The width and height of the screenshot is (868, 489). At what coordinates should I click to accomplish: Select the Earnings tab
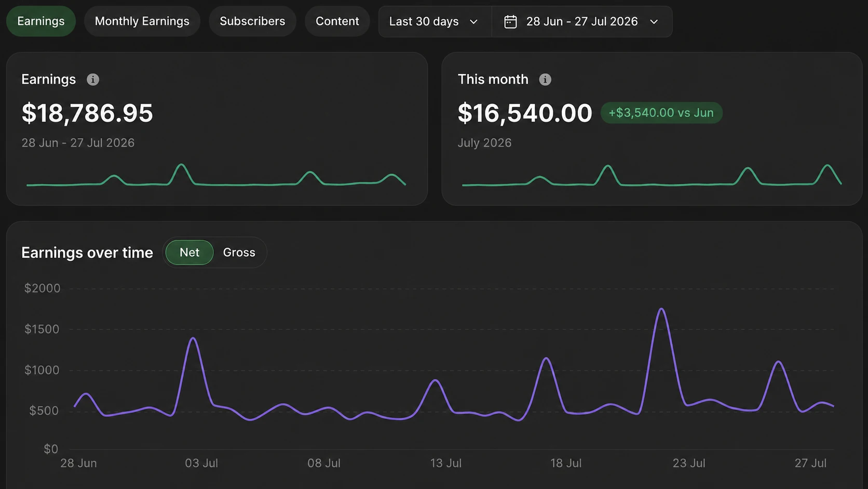point(41,21)
